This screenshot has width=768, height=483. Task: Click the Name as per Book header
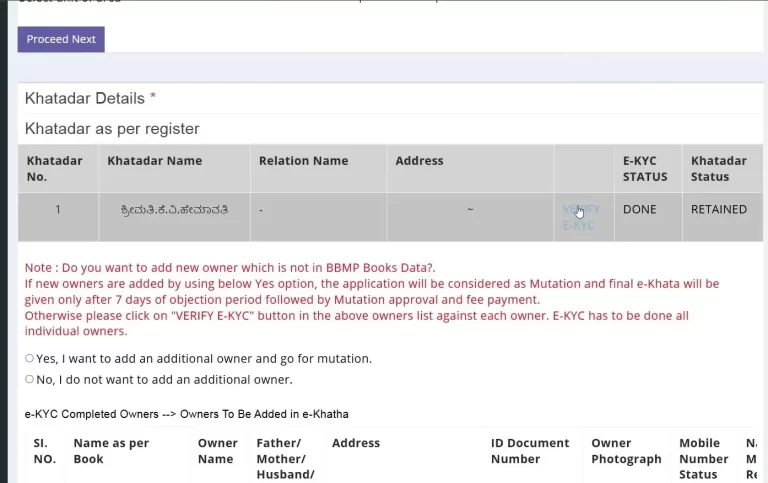tap(111, 451)
